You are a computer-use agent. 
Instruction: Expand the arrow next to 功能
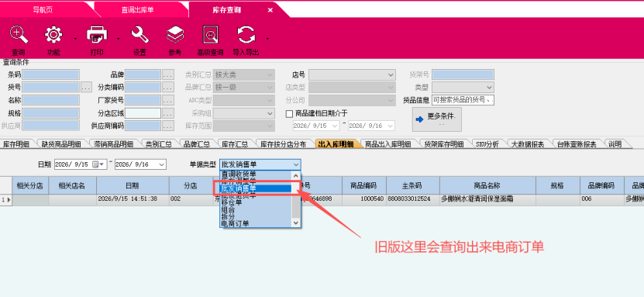75,39
